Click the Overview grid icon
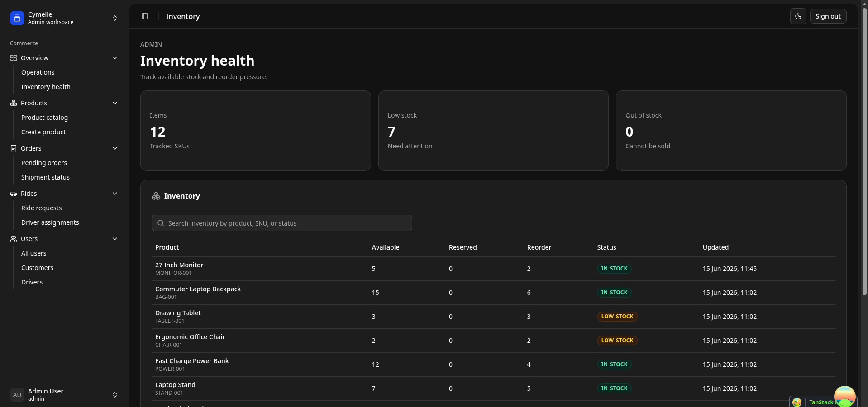This screenshot has width=868, height=407. tap(14, 58)
